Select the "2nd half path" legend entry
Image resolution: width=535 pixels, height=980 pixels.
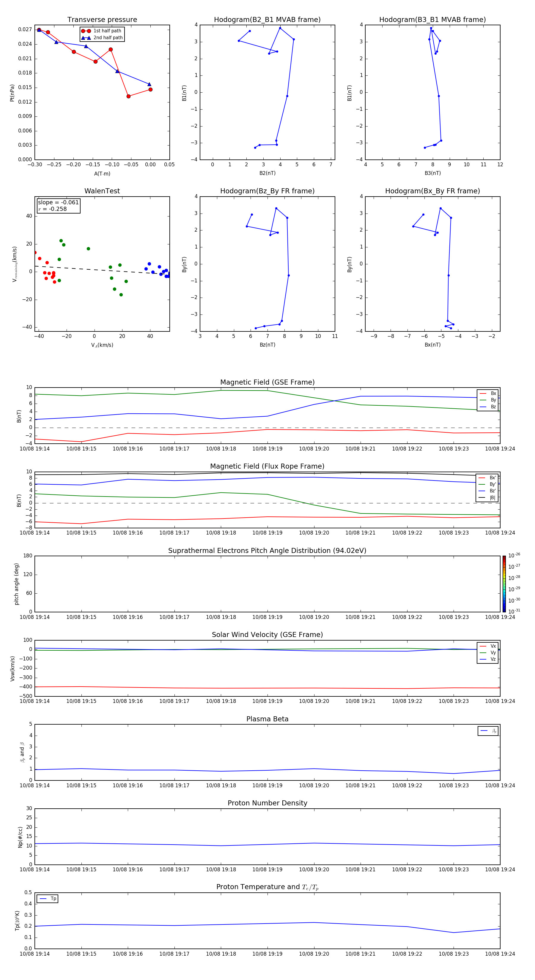102,38
